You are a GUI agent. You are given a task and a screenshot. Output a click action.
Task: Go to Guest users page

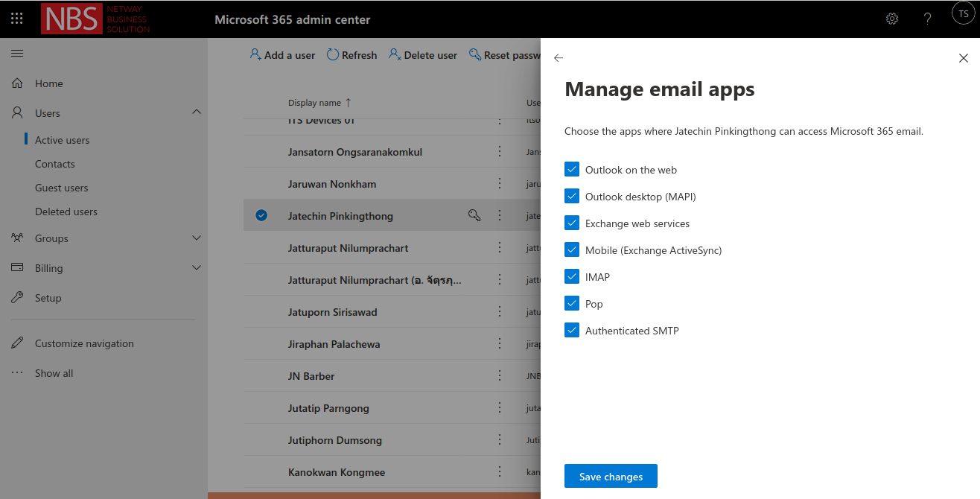[61, 188]
